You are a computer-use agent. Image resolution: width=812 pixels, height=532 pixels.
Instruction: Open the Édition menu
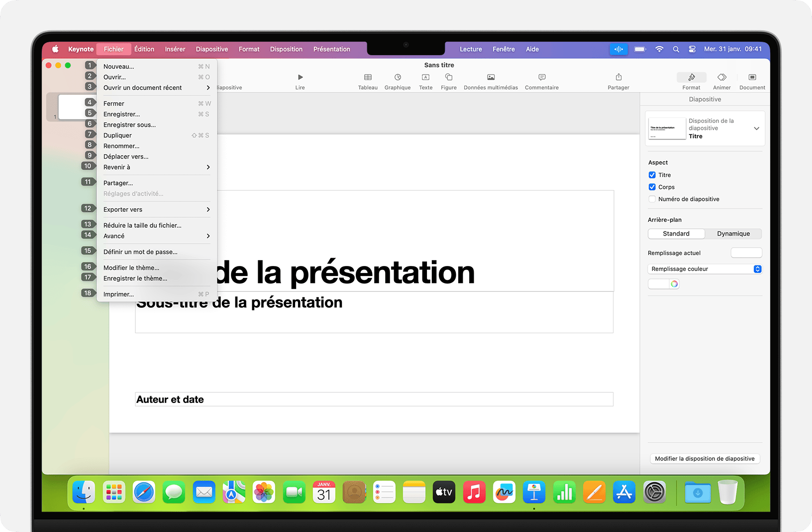(144, 49)
